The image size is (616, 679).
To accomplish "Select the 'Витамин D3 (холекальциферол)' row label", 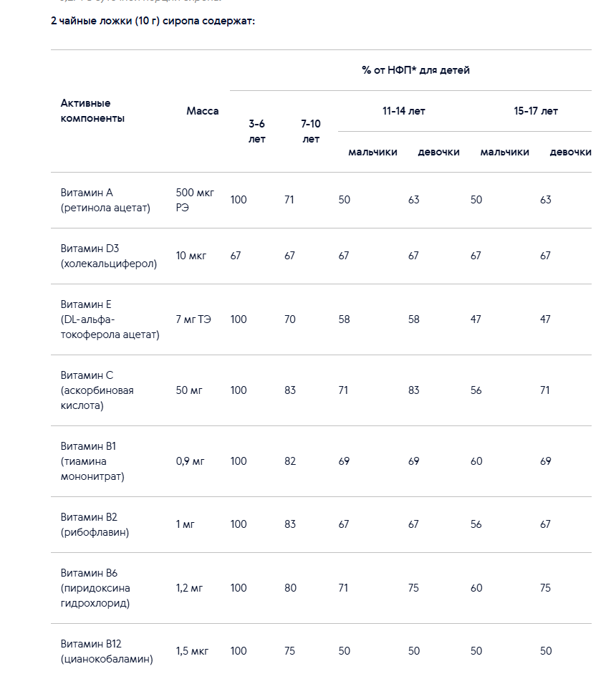I will pyautogui.click(x=109, y=256).
